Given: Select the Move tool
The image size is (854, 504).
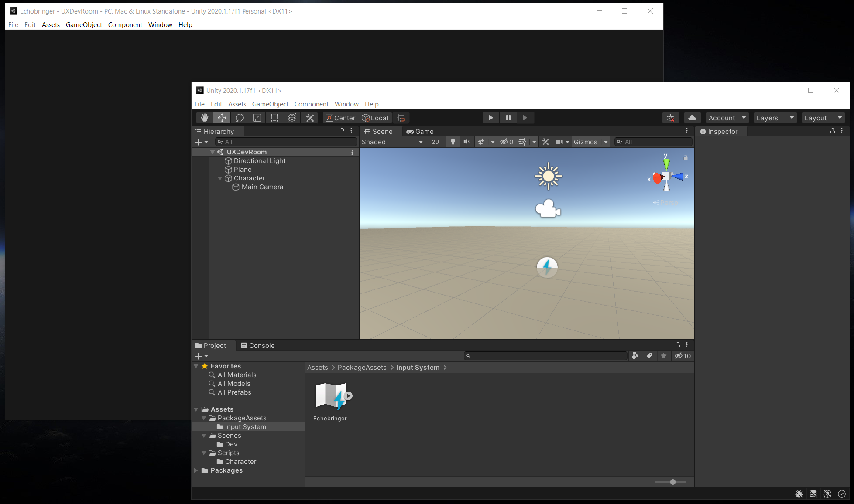Looking at the screenshot, I should (222, 118).
